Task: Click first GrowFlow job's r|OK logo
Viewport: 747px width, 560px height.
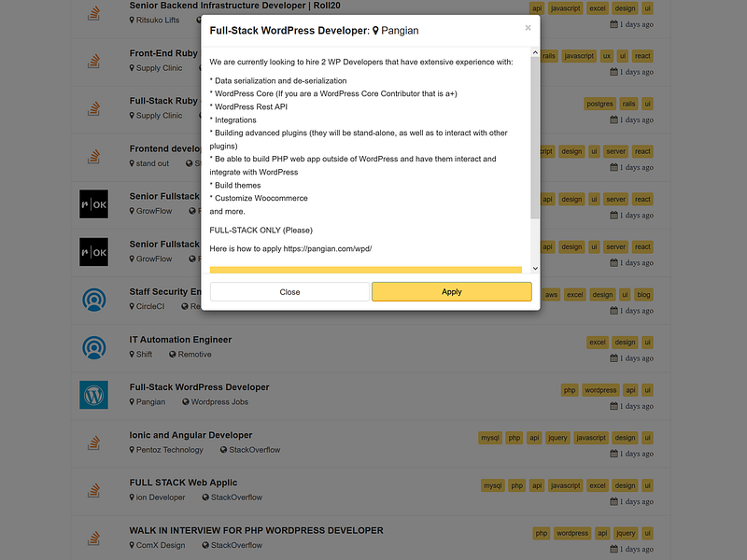Action: (94, 204)
